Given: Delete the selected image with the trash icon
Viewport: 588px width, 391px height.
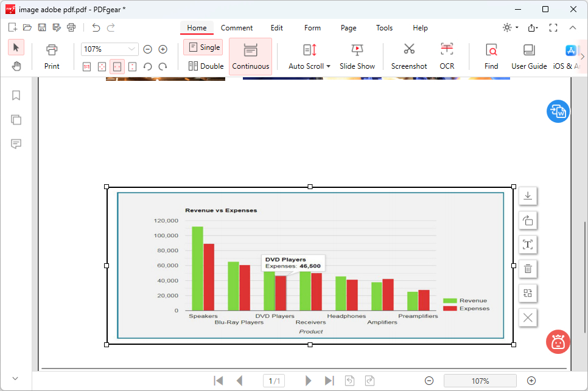Looking at the screenshot, I should point(528,269).
